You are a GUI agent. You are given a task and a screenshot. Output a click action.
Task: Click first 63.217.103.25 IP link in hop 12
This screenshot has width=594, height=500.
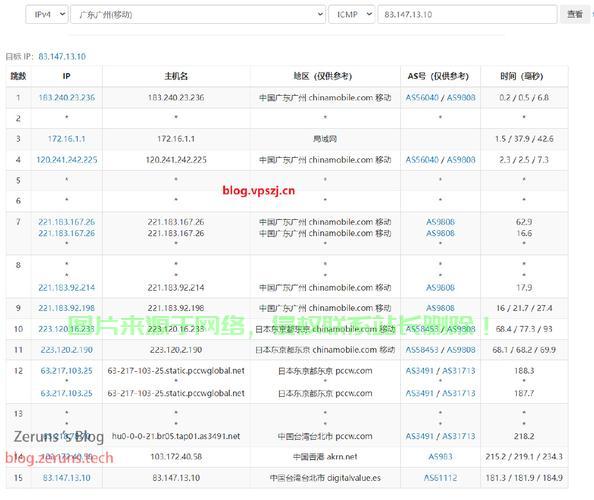(67, 370)
